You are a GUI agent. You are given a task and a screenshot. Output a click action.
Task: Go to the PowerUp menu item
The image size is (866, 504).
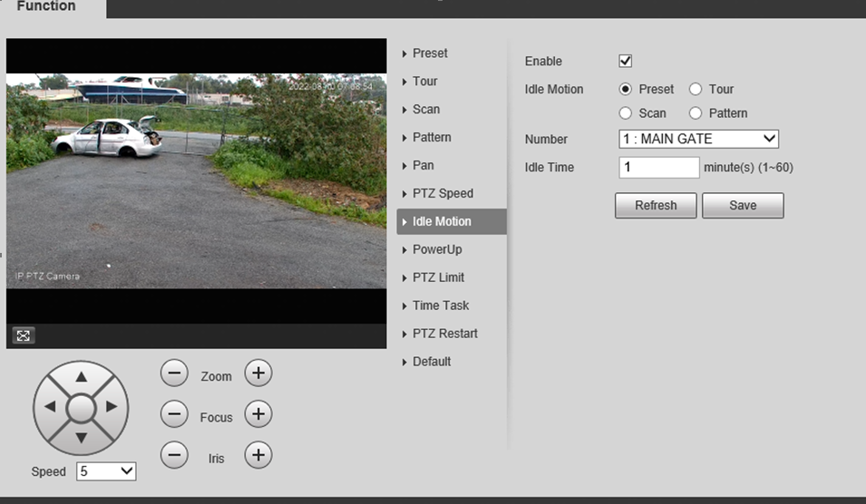tap(436, 249)
